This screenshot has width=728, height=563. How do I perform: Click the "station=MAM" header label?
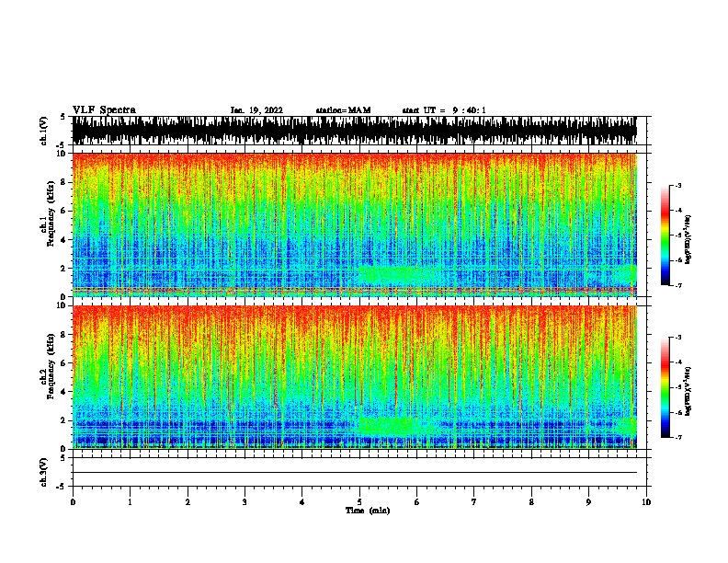[x=343, y=110]
